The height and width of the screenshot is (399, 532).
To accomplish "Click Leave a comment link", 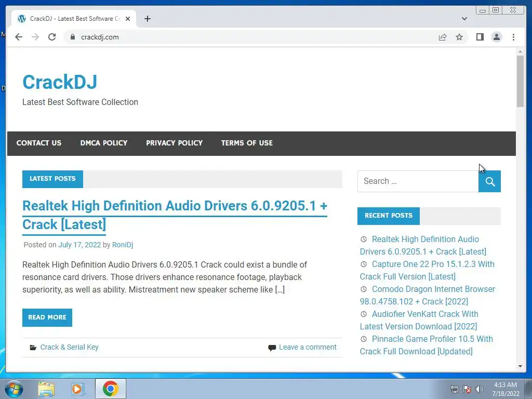I will (x=308, y=348).
